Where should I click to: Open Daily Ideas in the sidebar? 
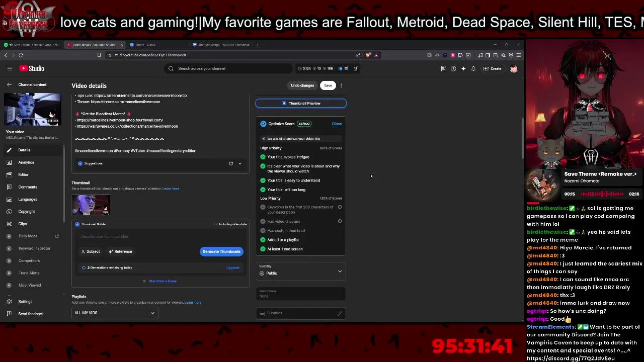click(x=32, y=236)
